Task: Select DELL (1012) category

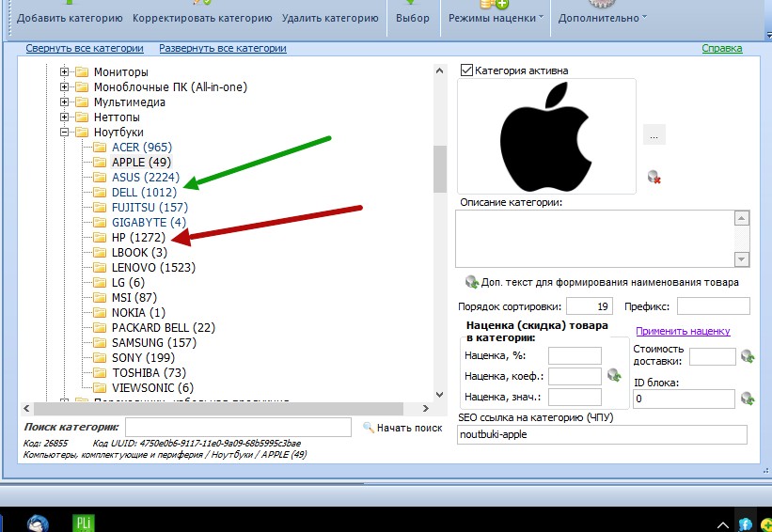Action: [144, 192]
